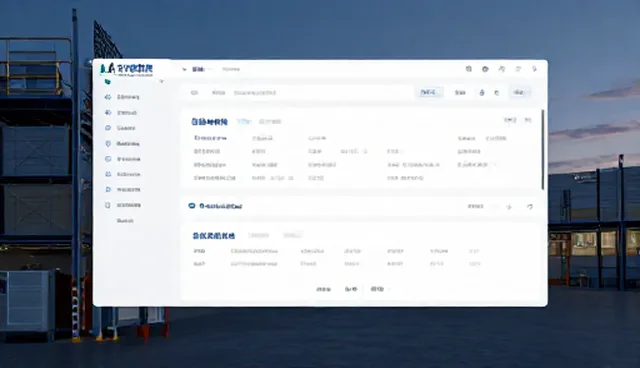Click the lock icon in the filter bar
This screenshot has height=368, width=640.
482,93
